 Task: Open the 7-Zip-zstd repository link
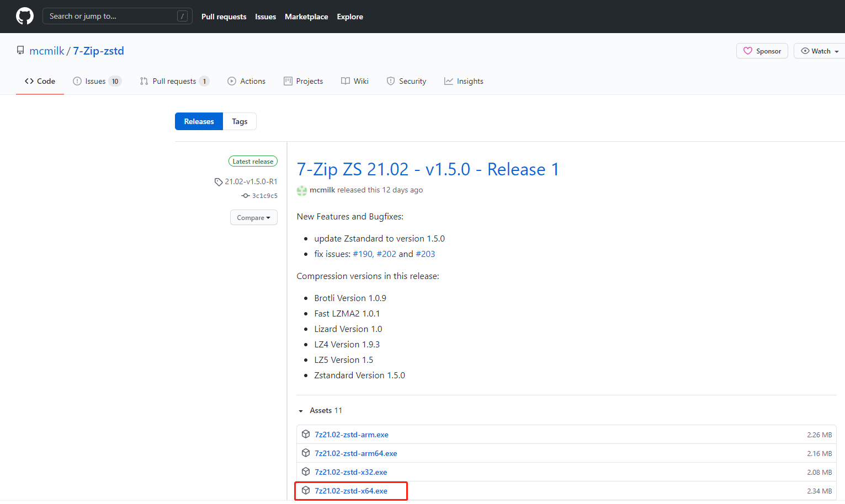point(99,51)
